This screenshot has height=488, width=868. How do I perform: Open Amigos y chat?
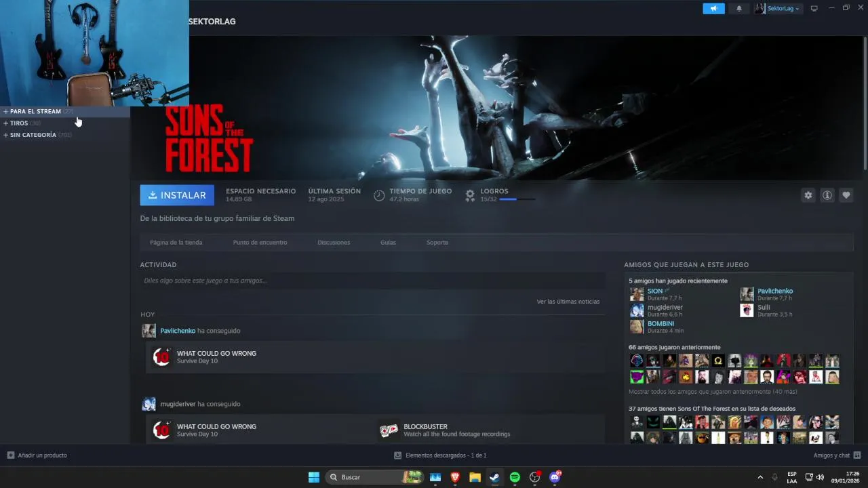click(x=837, y=455)
